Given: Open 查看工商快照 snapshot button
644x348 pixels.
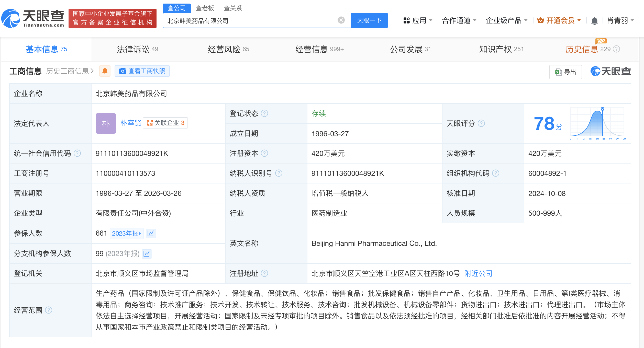Looking at the screenshot, I should tap(142, 71).
